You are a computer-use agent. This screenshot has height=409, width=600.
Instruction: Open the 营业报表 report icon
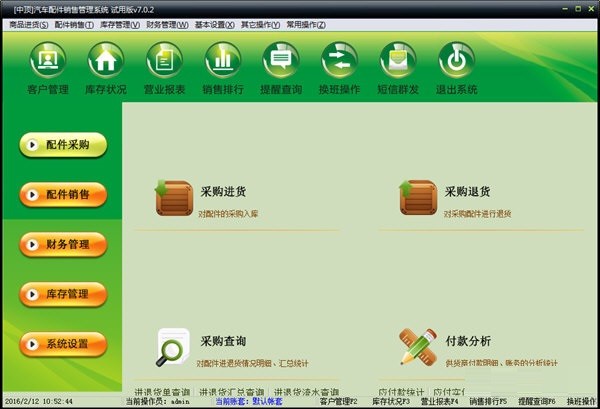(163, 60)
